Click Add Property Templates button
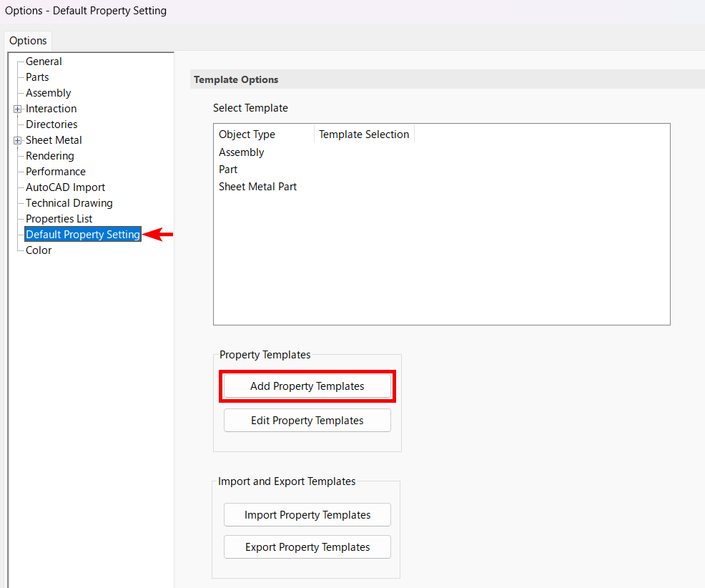 coord(307,386)
